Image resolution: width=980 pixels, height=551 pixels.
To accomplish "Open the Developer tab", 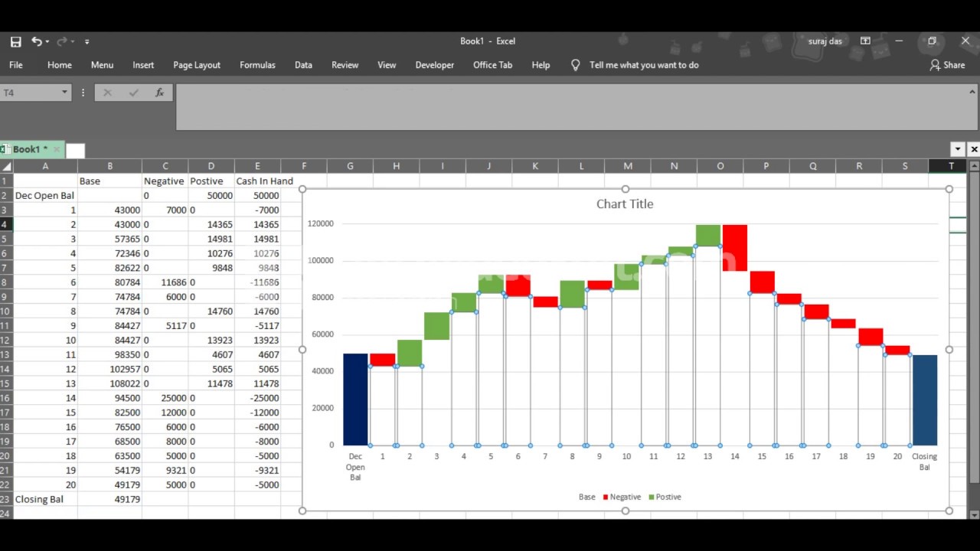I will click(x=435, y=65).
